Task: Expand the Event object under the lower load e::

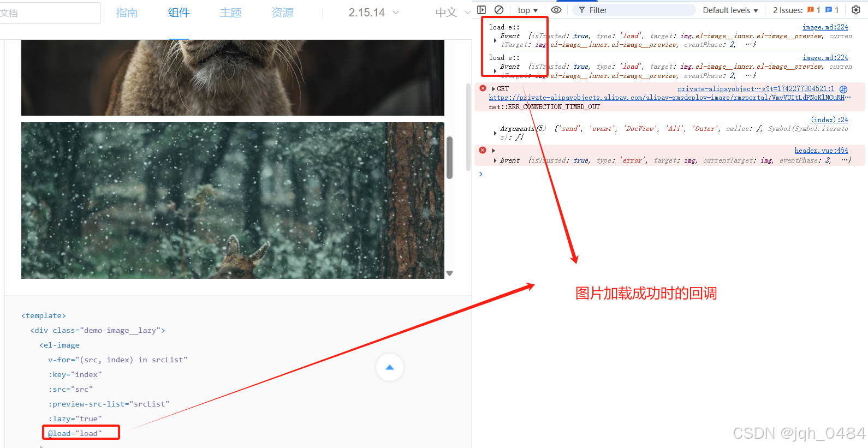Action: [x=495, y=71]
